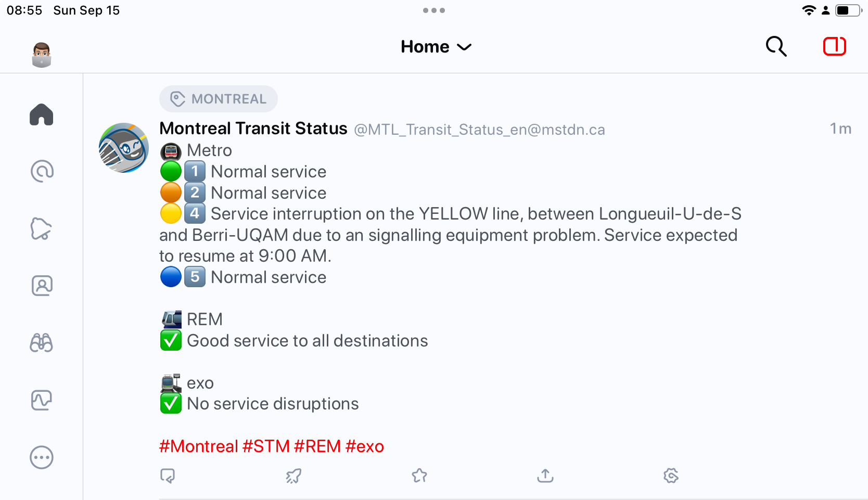Viewport: 868px width, 500px height.
Task: Open the Activity chart icon in sidebar
Action: [42, 400]
